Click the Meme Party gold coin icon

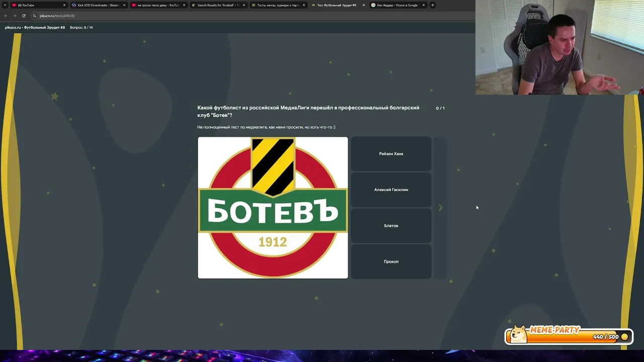625,337
